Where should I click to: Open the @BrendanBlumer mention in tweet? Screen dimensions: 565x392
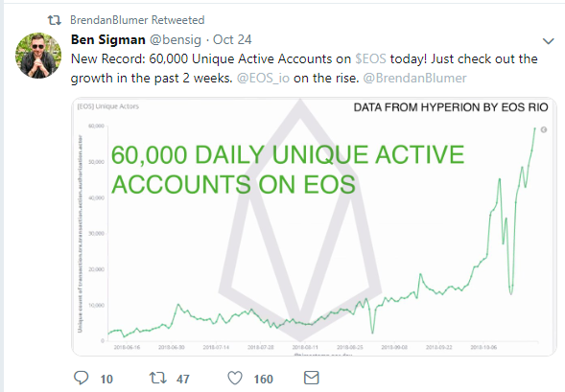(x=414, y=78)
